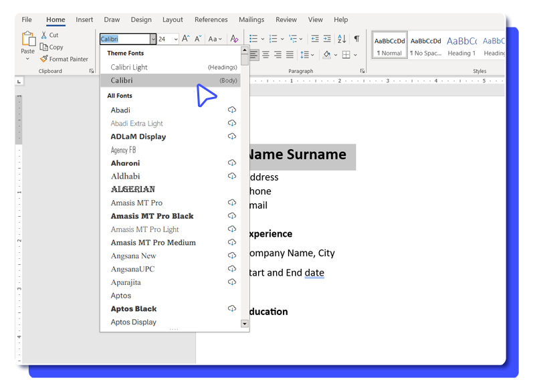Open the References tab

(211, 20)
